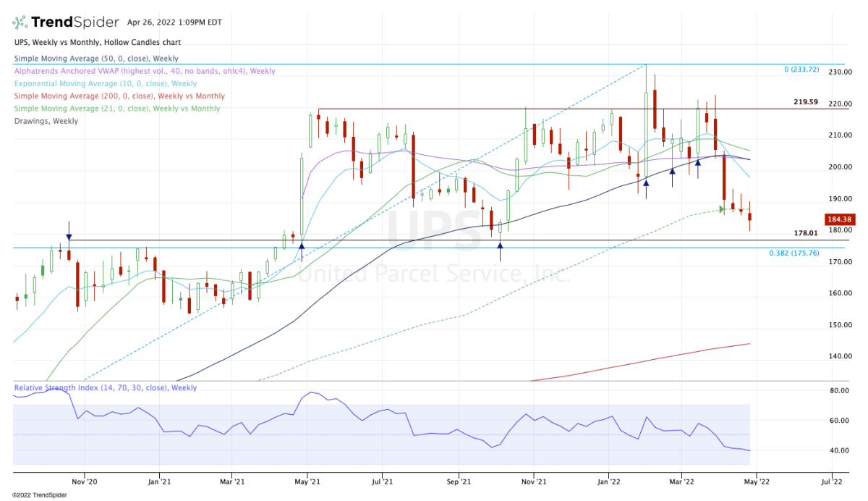Screen dimensions: 868x501
Task: Click the 40.00 RSI axis label
Action: [x=841, y=450]
